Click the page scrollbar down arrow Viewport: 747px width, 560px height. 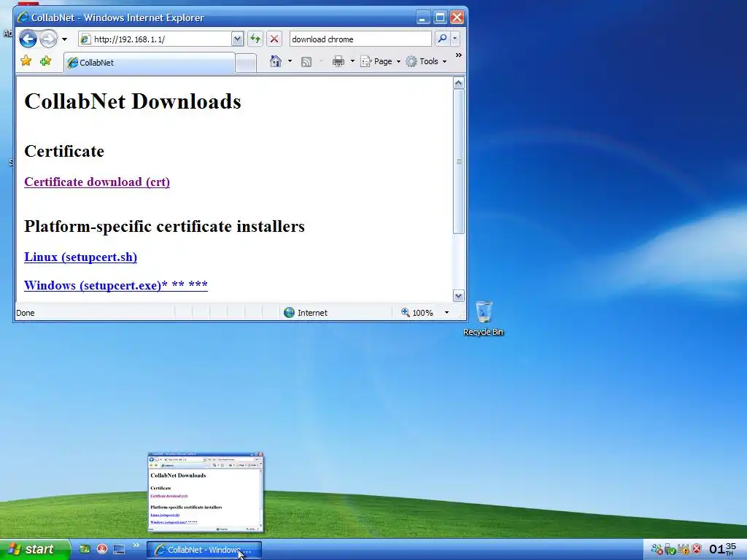point(458,296)
